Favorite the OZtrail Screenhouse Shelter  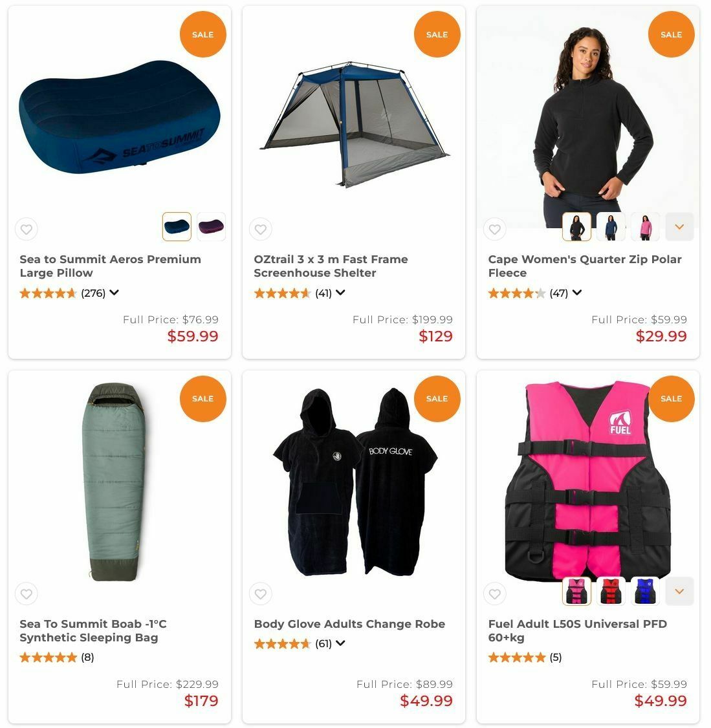coord(261,230)
